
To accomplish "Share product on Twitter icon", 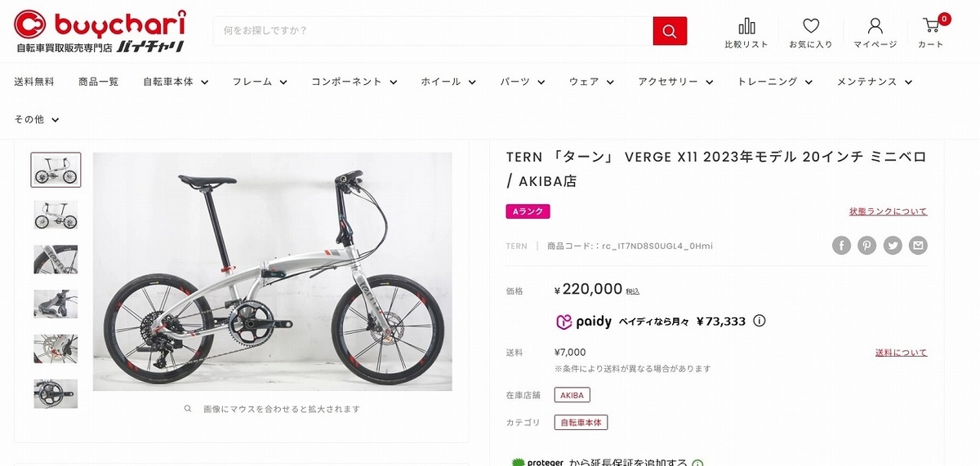I will click(x=893, y=246).
